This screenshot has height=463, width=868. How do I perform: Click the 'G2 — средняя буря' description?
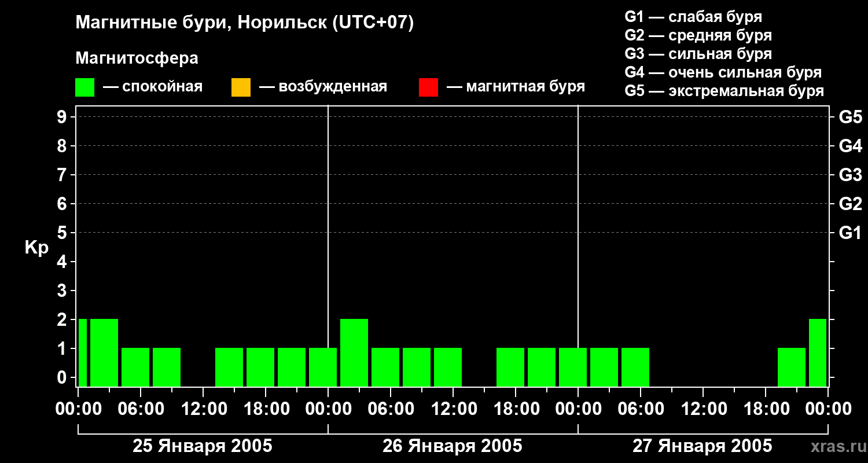pyautogui.click(x=698, y=35)
